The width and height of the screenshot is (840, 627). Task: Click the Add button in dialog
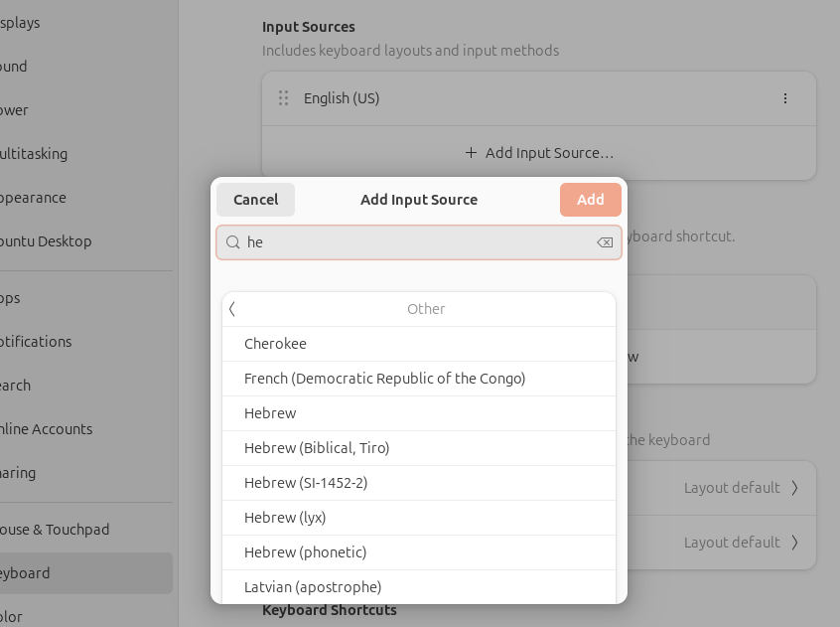(x=591, y=200)
